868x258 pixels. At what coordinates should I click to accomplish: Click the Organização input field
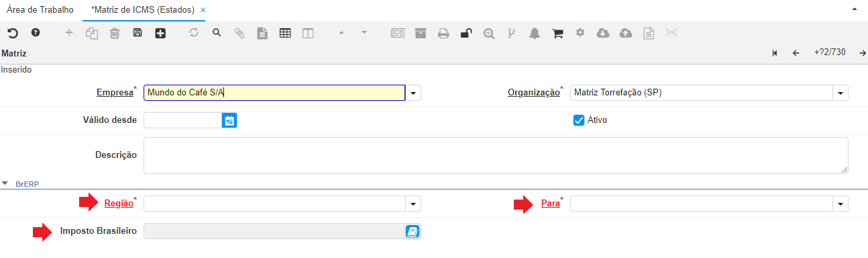(x=702, y=93)
